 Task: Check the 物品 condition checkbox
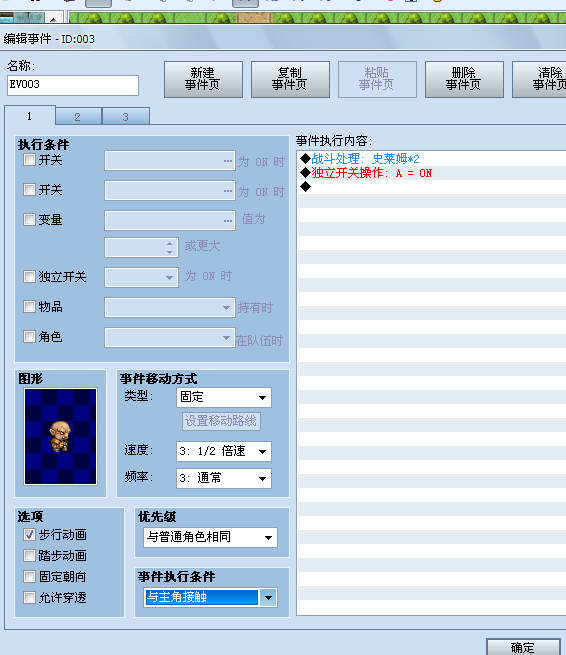click(x=29, y=306)
